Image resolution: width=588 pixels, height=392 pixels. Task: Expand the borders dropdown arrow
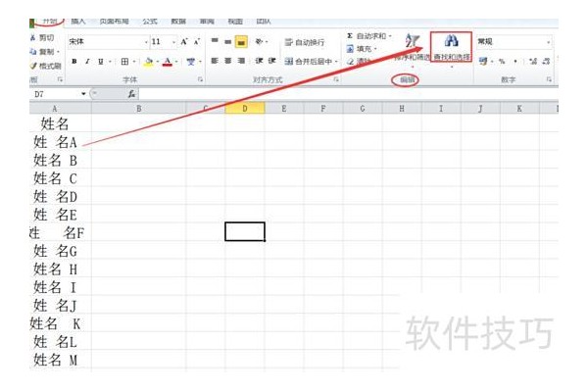[134, 62]
